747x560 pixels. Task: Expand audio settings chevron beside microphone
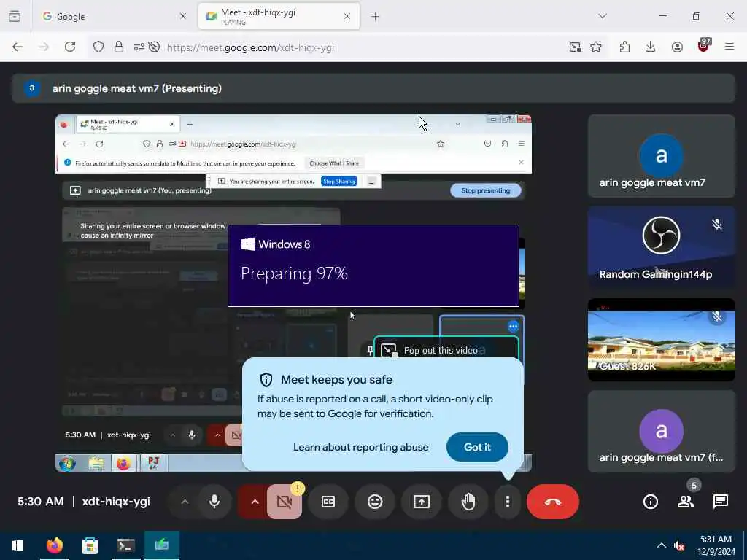pyautogui.click(x=185, y=502)
